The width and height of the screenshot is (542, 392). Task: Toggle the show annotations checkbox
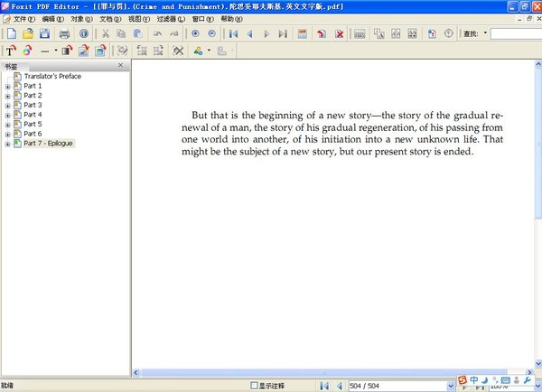pos(254,385)
